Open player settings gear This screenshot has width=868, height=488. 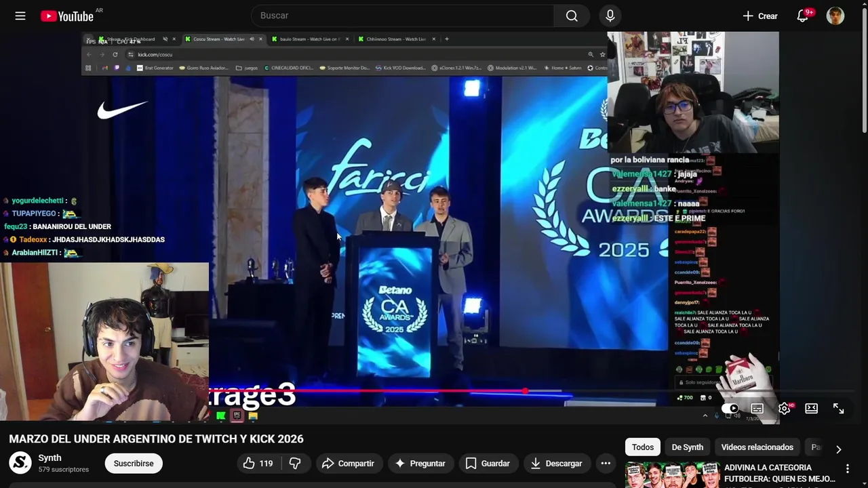[x=785, y=409]
